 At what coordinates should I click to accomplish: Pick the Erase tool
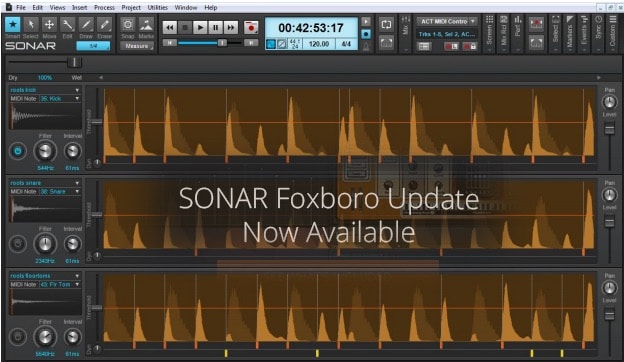tap(104, 25)
